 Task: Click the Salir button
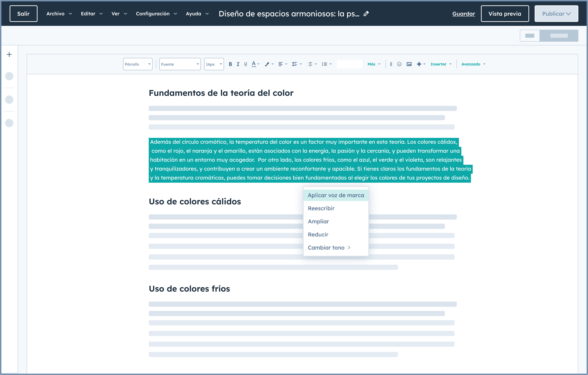23,14
